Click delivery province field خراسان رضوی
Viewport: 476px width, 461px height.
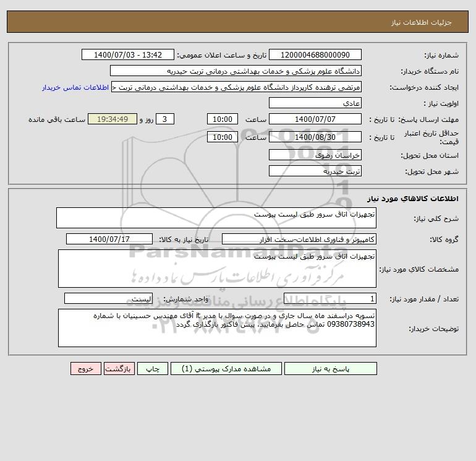[315, 155]
